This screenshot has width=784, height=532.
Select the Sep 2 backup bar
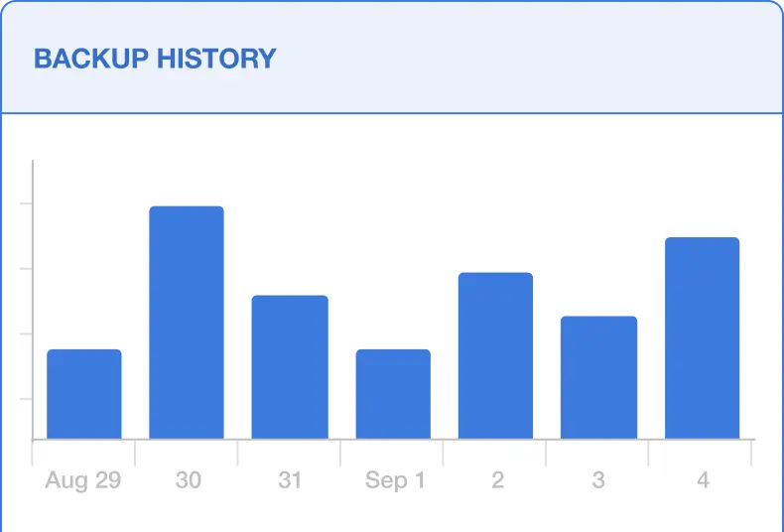pos(495,355)
